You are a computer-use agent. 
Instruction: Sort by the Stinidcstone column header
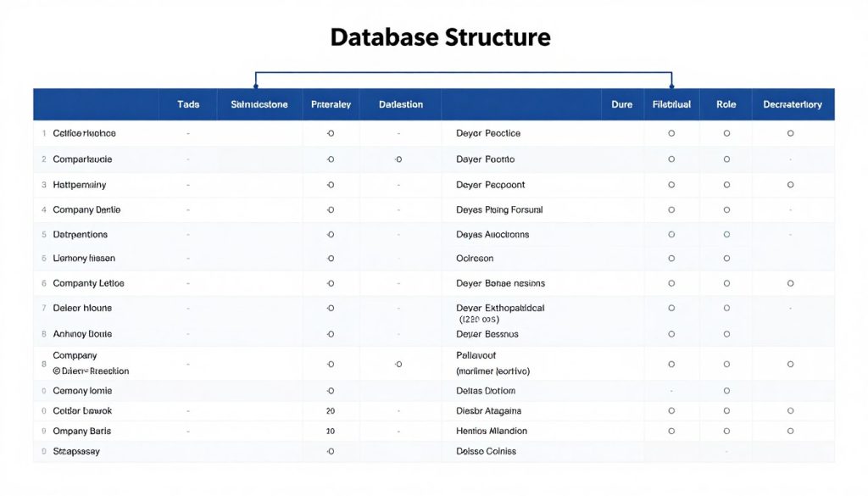click(259, 104)
